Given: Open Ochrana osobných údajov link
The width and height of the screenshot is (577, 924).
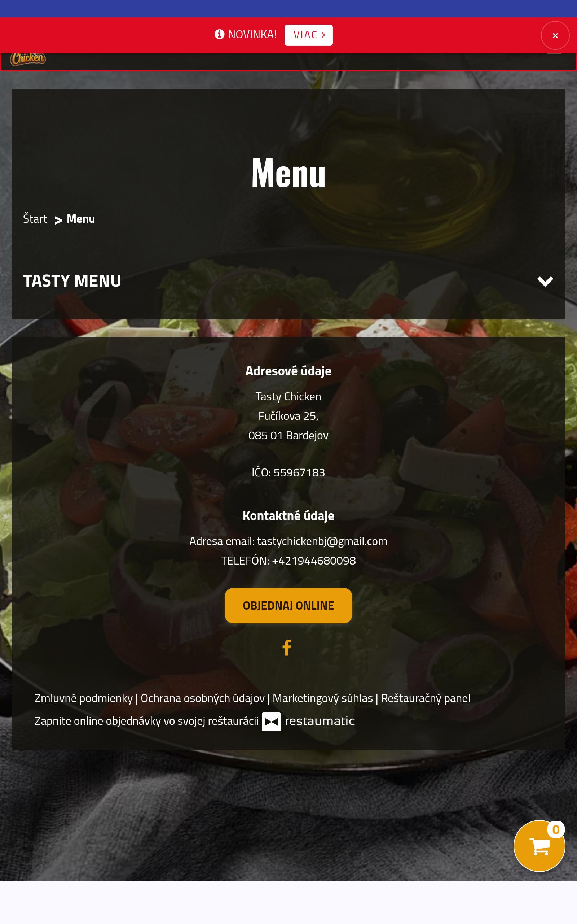Looking at the screenshot, I should point(203,698).
